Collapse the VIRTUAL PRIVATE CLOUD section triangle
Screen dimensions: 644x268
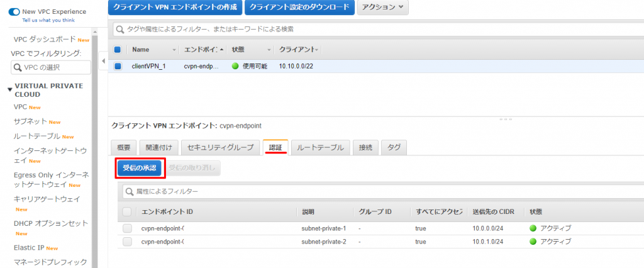pyautogui.click(x=10, y=89)
